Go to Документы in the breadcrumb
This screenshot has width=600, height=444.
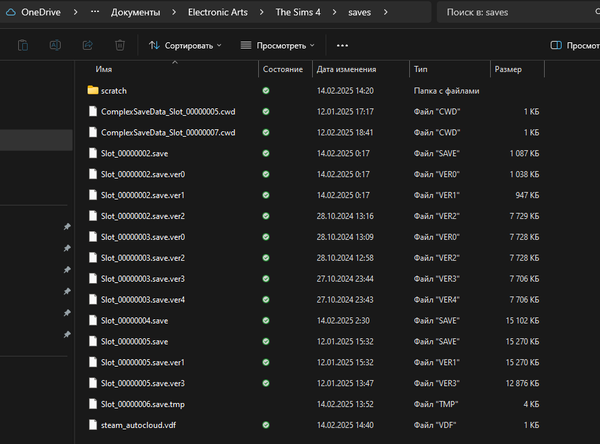pos(135,12)
